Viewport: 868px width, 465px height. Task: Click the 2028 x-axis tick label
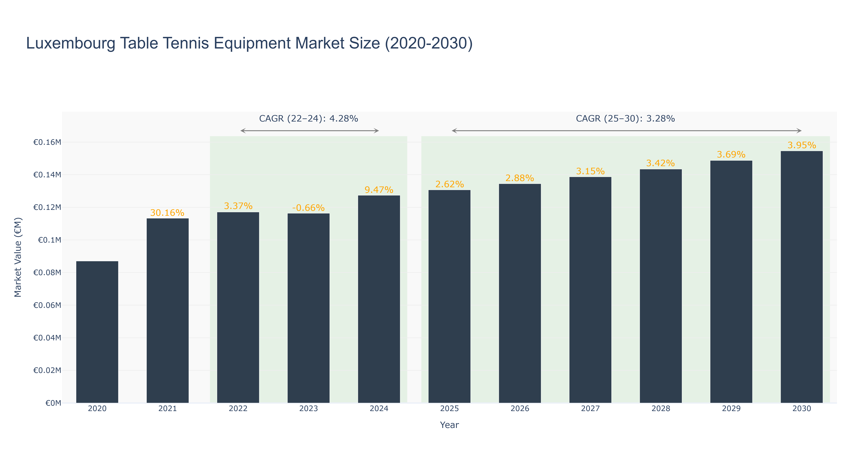pyautogui.click(x=660, y=409)
